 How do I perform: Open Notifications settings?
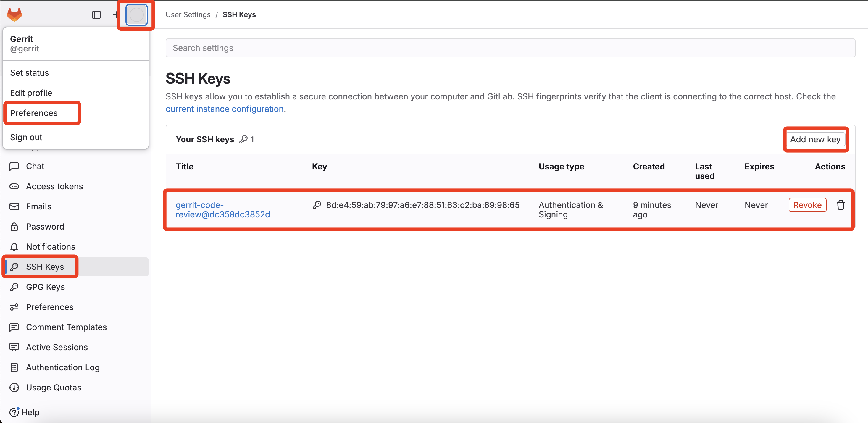pos(51,246)
